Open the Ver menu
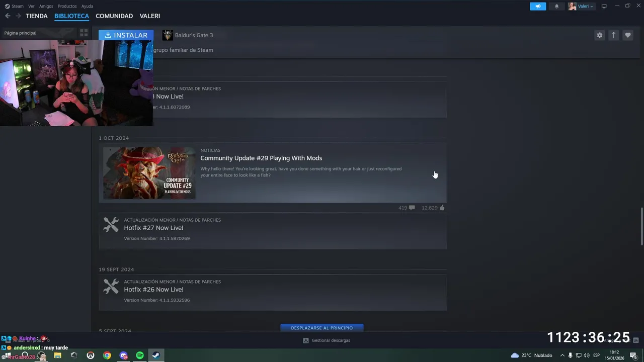Screen dimensions: 644x362 pyautogui.click(x=31, y=6)
